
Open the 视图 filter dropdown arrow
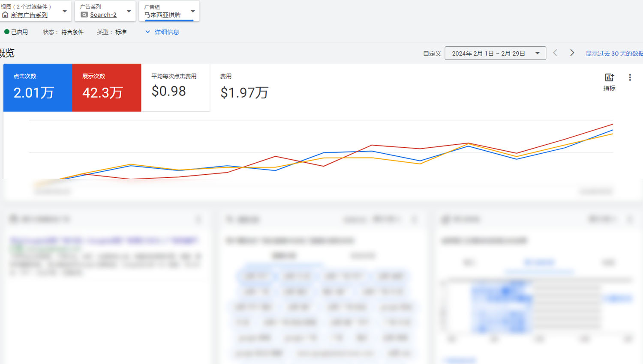pos(65,12)
